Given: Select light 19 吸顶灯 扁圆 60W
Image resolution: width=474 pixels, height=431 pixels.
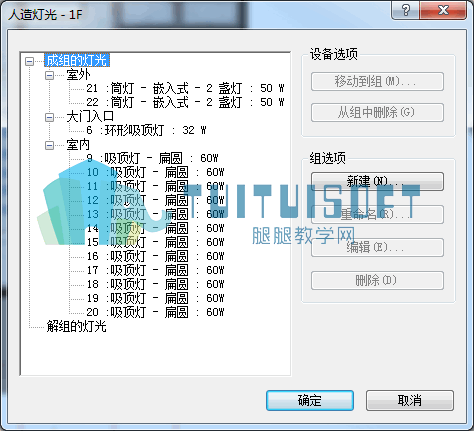Looking at the screenshot, I should [155, 298].
